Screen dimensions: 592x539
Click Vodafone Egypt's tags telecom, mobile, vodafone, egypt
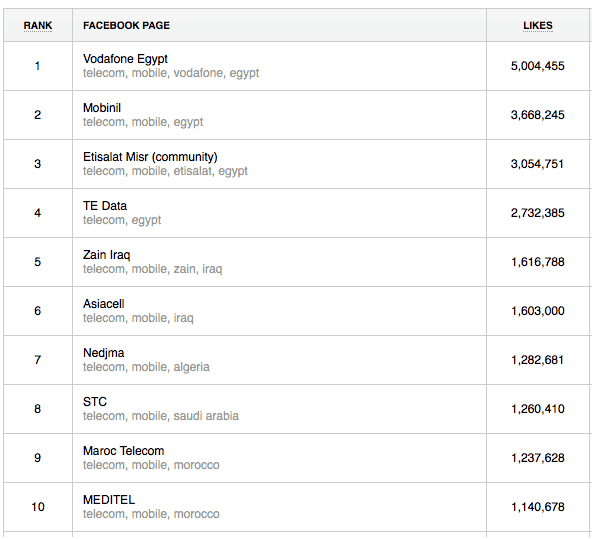[x=171, y=73]
